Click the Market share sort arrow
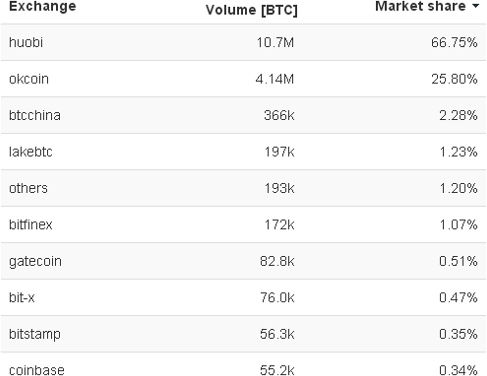The image size is (487, 376). point(476,6)
